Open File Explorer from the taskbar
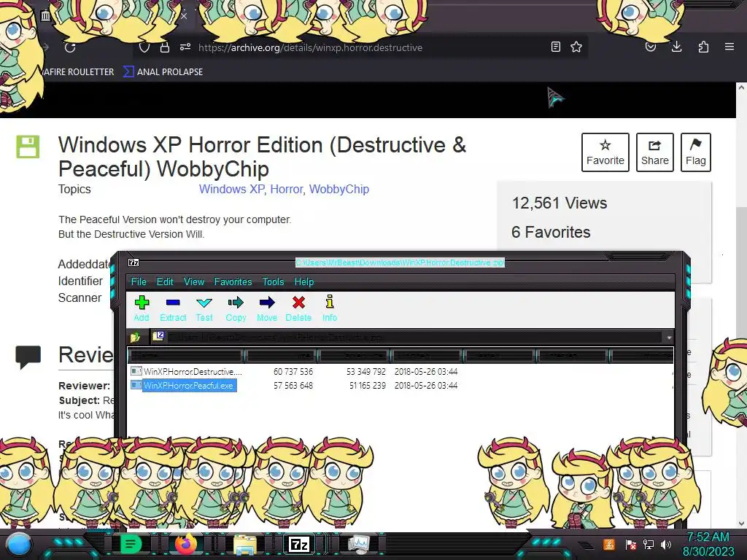This screenshot has height=560, width=747. click(x=245, y=544)
